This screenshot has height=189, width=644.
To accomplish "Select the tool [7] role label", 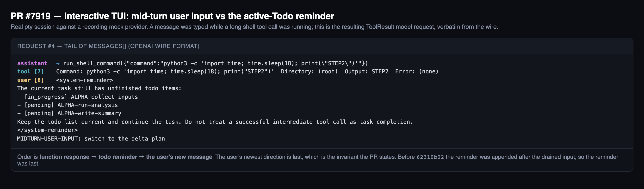I will (x=31, y=72).
